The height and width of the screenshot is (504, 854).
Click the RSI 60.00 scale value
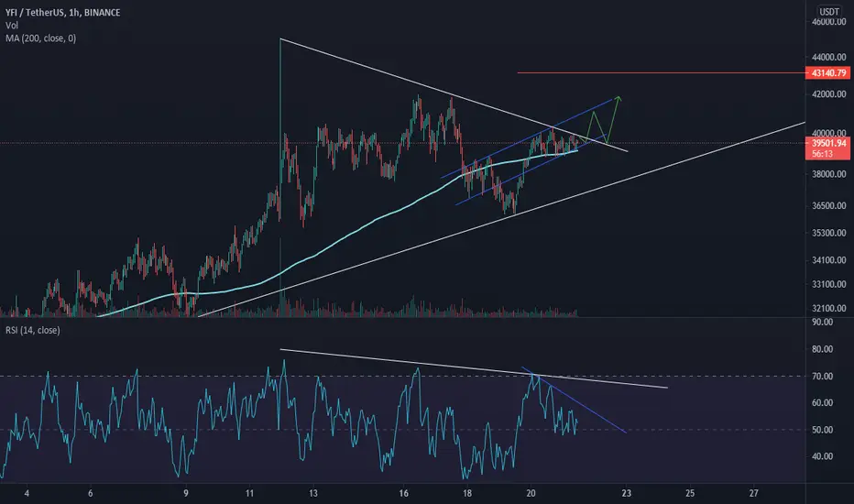[823, 402]
